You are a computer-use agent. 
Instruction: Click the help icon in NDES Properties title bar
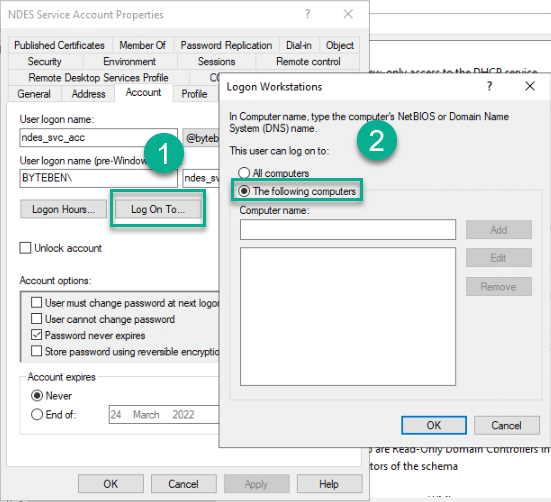tap(308, 14)
